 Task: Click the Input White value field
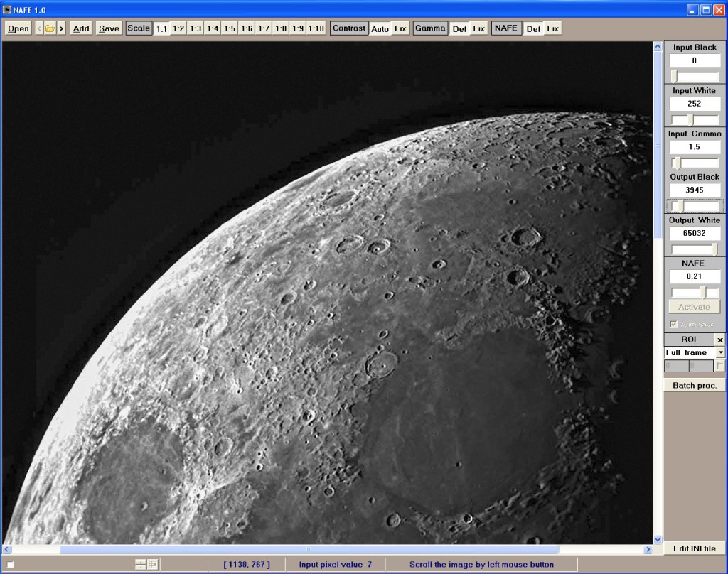[695, 104]
